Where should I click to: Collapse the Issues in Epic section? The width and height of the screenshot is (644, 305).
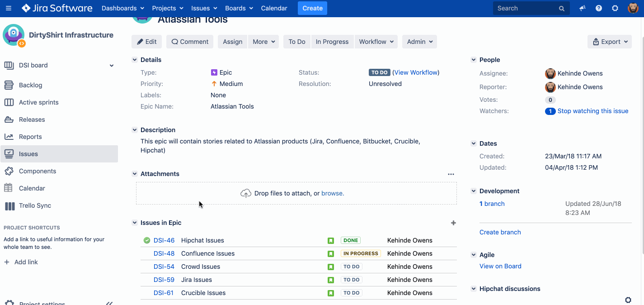134,223
